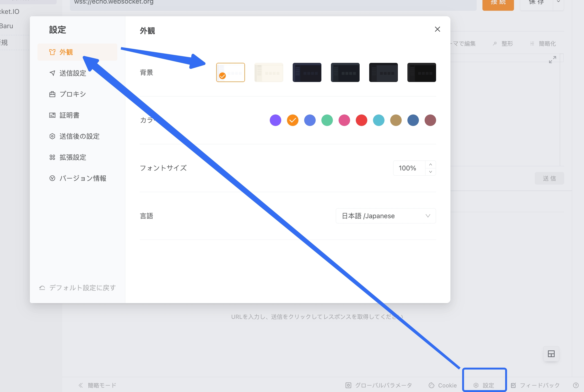Viewport: 584px width, 392px height.
Task: Open the 外観 appearance settings section
Action: 77,52
